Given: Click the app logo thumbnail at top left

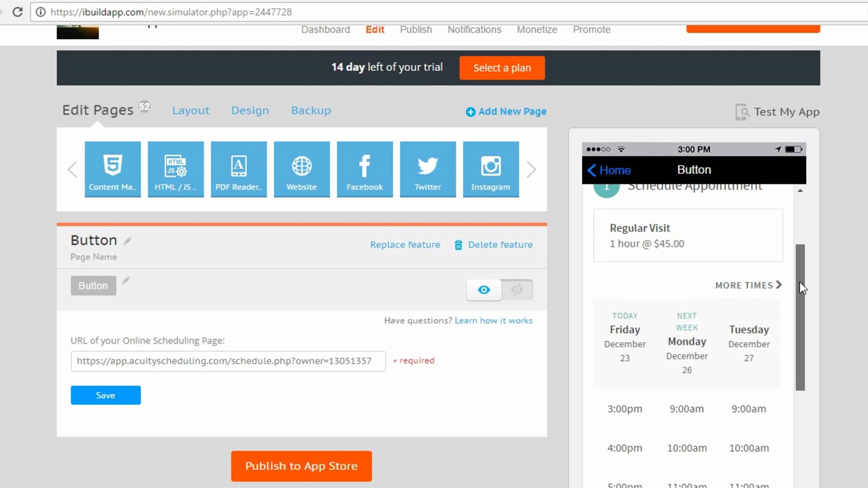Looking at the screenshot, I should pyautogui.click(x=77, y=32).
